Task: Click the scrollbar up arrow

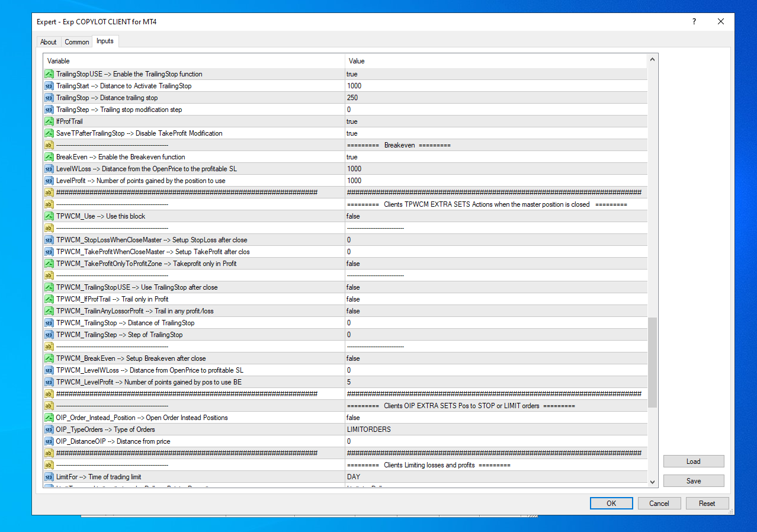Action: click(653, 59)
